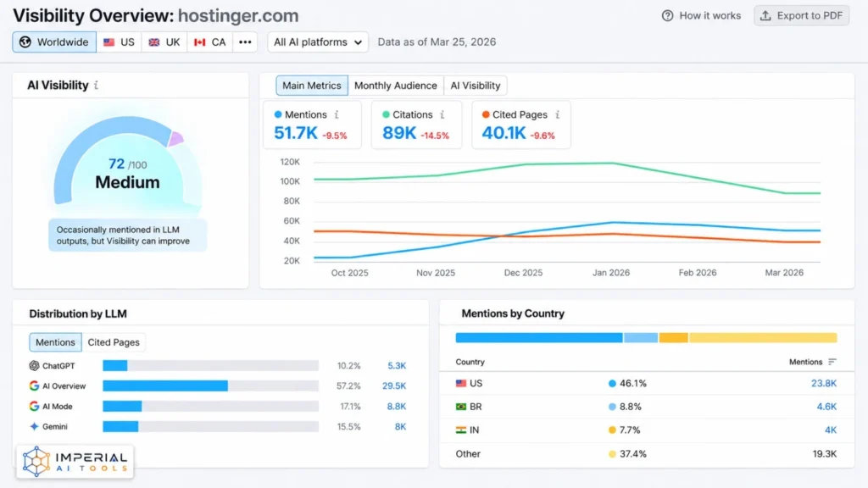868x488 pixels.
Task: Click the pale yellow Other segment of country bar
Action: pyautogui.click(x=763, y=337)
